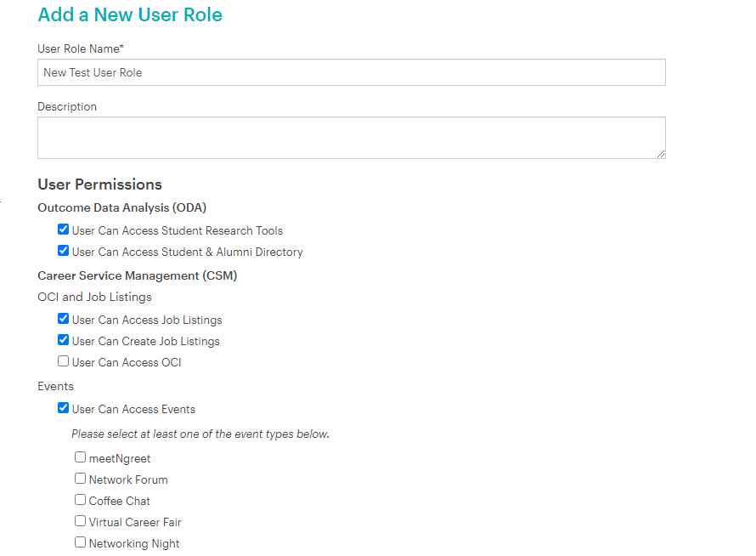Disable the User Can Access Job Listings checkbox
This screenshot has height=556, width=756.
(64, 319)
